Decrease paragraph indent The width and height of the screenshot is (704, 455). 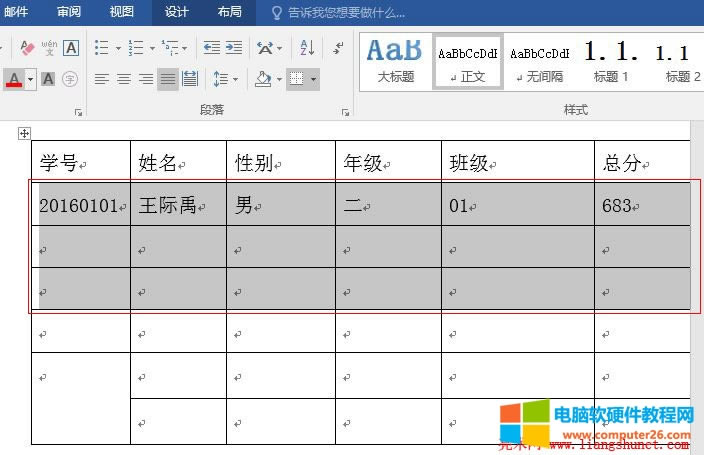click(211, 47)
